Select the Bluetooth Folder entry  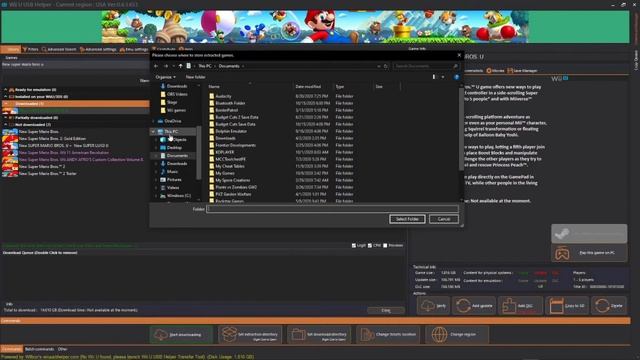(x=230, y=103)
